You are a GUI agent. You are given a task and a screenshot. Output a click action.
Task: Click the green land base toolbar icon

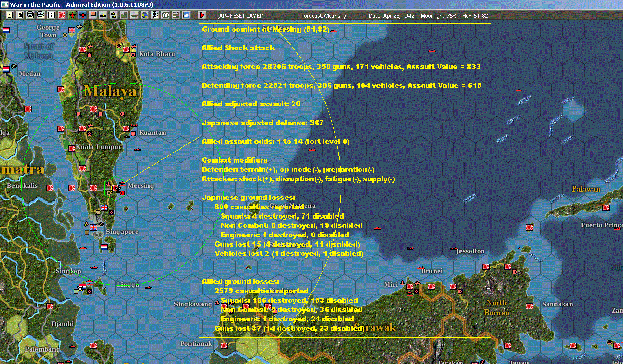click(124, 15)
